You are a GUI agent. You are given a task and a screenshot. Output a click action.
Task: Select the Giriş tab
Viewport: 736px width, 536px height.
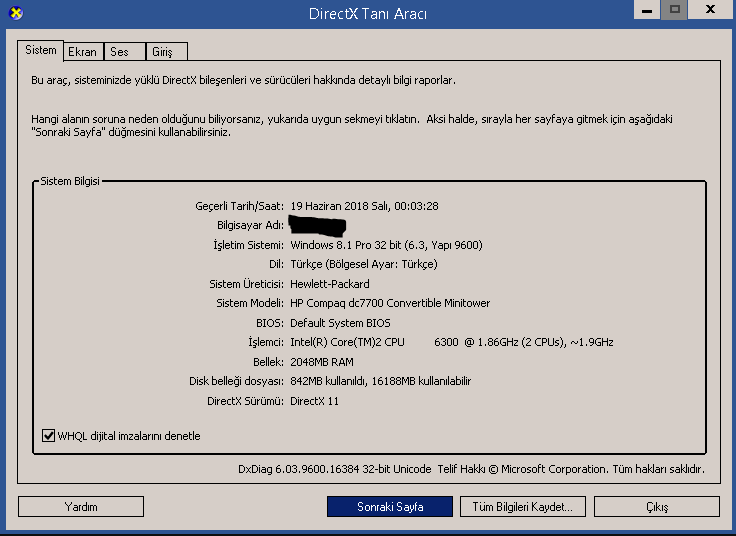[x=167, y=52]
